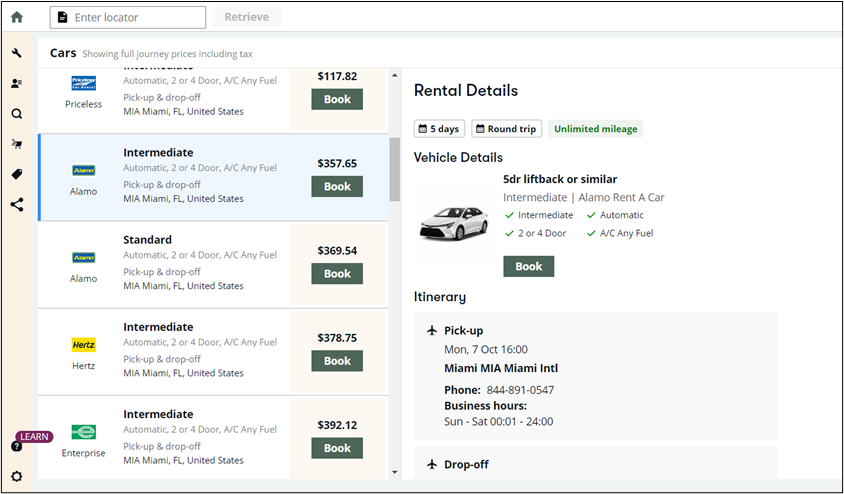Viewport: 844px width, 494px height.
Task: Click the Toyota car thumbnail image
Action: (453, 223)
